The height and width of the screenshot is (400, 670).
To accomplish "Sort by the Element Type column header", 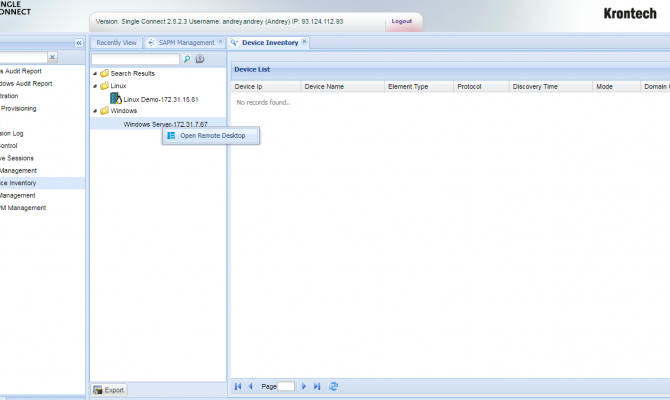I will [x=419, y=86].
